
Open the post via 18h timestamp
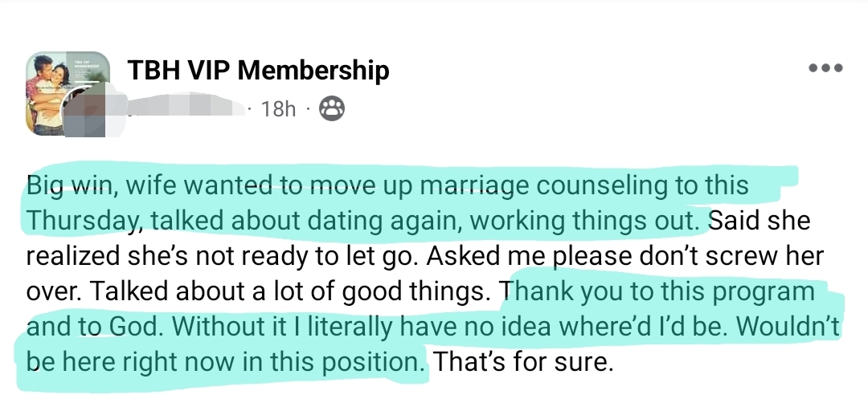pyautogui.click(x=279, y=109)
